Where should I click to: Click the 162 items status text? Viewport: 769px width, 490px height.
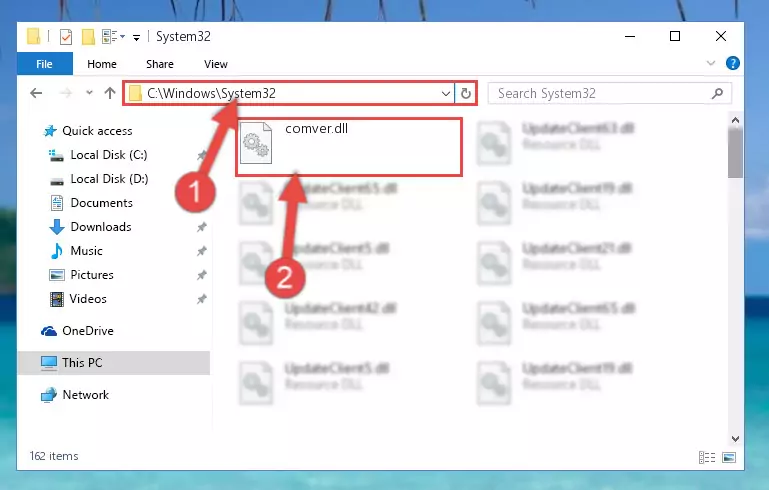(54, 456)
